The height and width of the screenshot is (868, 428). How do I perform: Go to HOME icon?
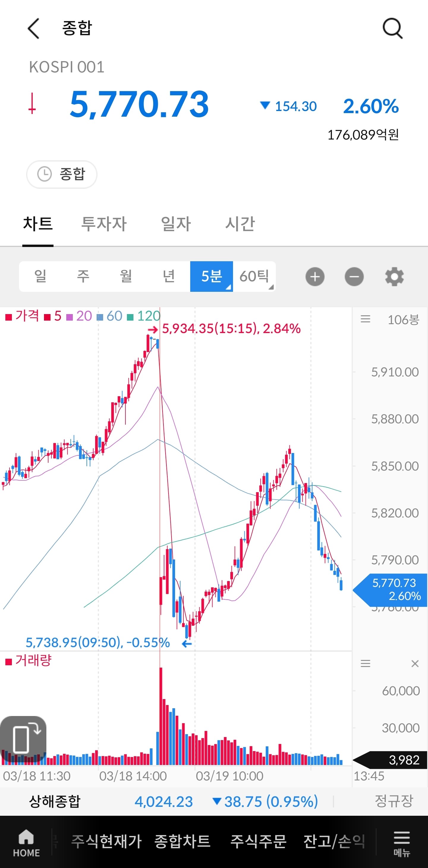coord(26,843)
